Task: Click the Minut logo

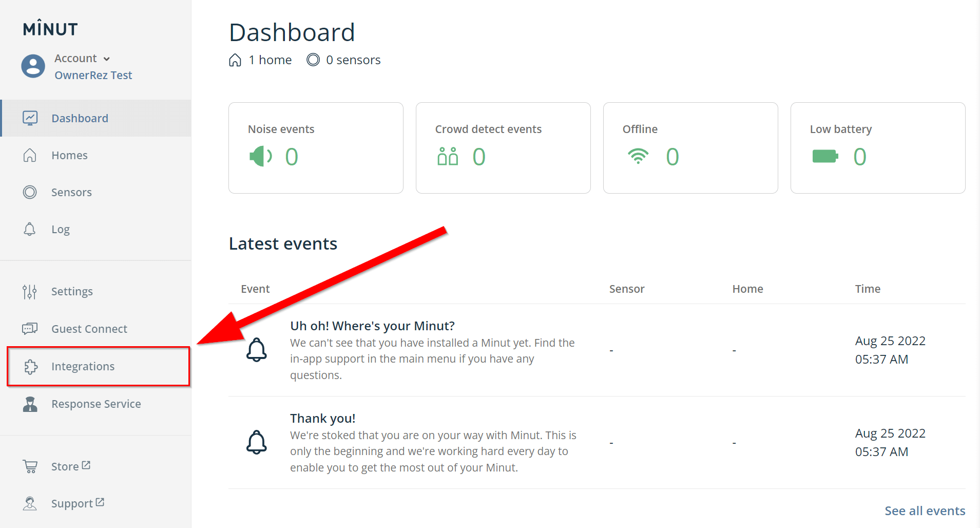Action: pyautogui.click(x=50, y=29)
